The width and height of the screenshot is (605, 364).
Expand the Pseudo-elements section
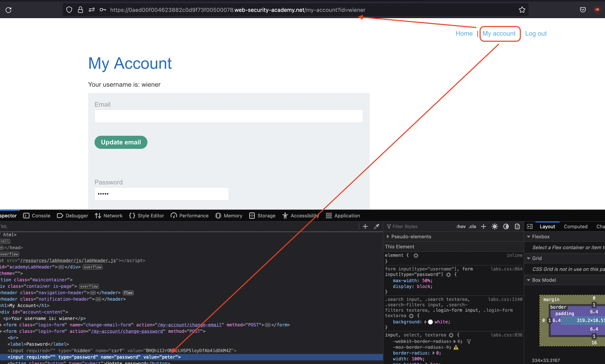point(388,236)
